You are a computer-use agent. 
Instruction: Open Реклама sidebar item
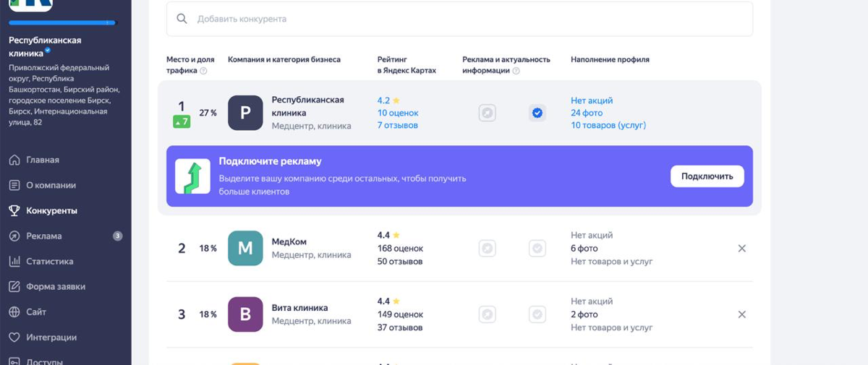tap(43, 236)
